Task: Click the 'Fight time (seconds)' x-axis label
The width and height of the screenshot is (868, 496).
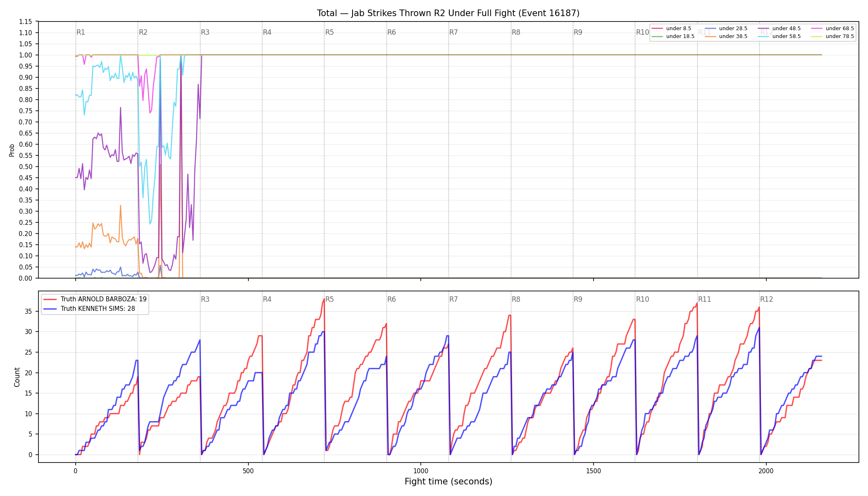Action: point(448,482)
